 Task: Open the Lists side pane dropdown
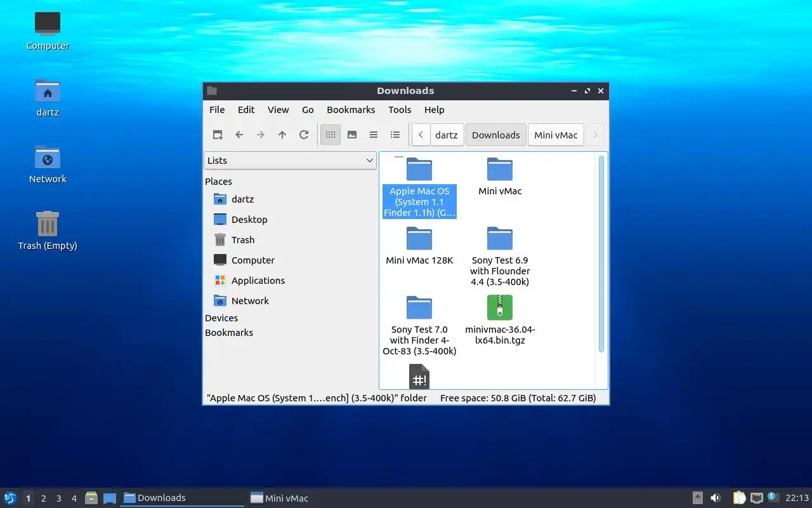[x=291, y=161]
